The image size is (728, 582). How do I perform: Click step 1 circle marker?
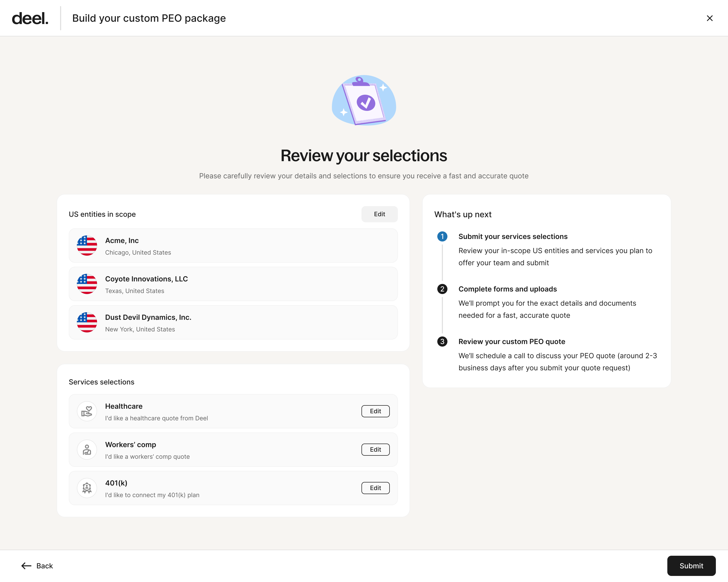442,236
